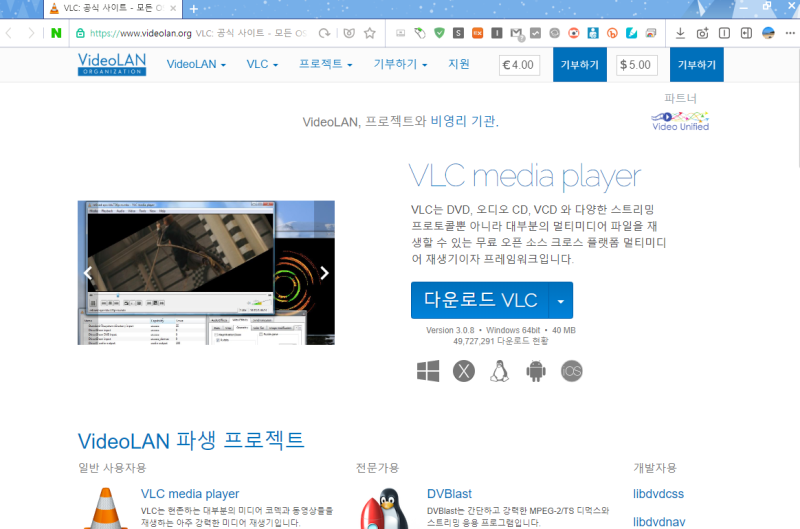Open the gray S extension icon
Image resolution: width=800 pixels, height=529 pixels.
pyautogui.click(x=458, y=33)
